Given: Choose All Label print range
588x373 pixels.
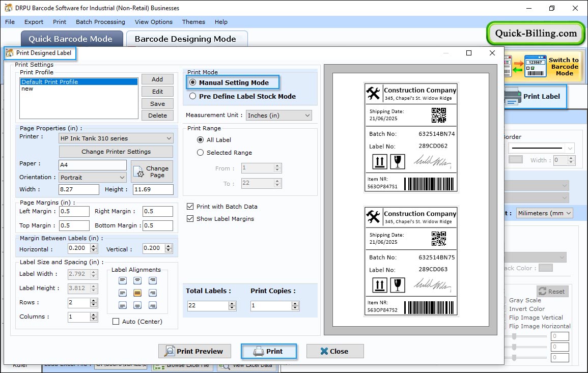Looking at the screenshot, I should click(x=201, y=140).
